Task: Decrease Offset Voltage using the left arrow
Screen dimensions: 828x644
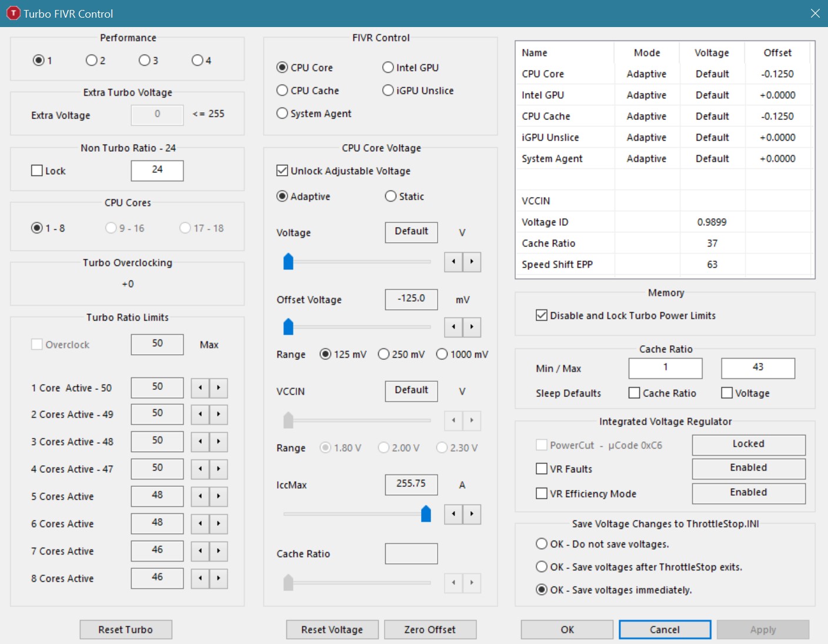Action: coord(453,327)
